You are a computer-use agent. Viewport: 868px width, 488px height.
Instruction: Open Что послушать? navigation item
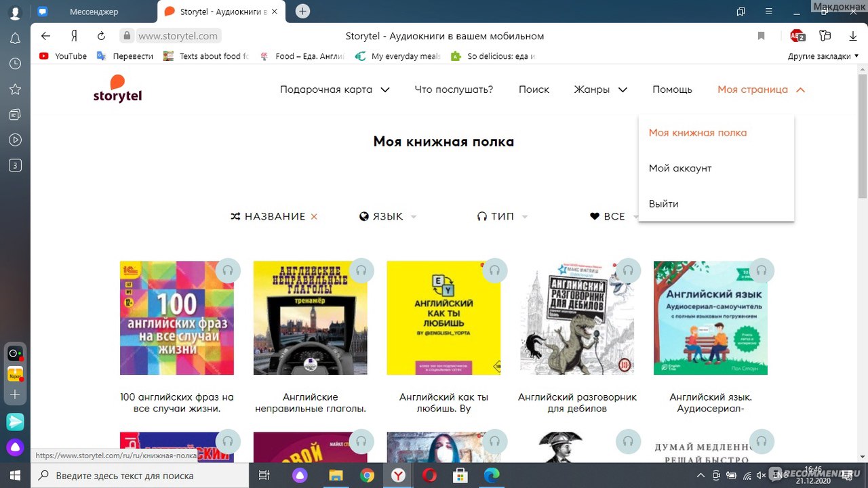click(x=454, y=89)
